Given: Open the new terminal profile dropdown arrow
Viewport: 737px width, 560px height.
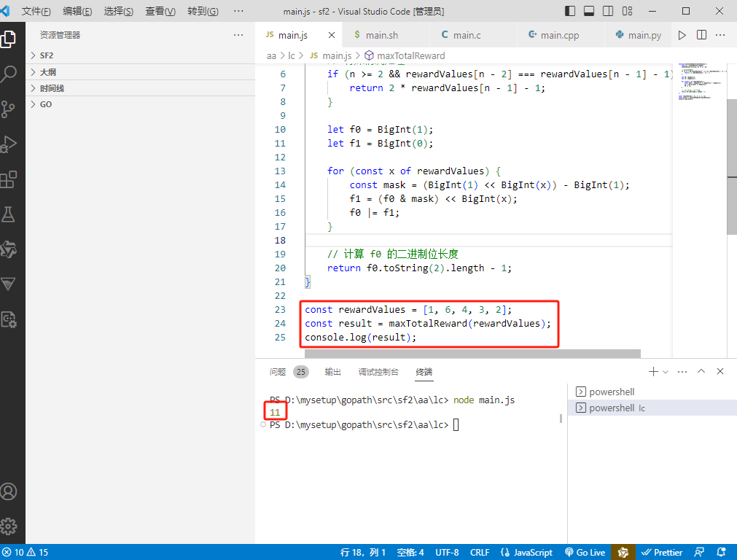Looking at the screenshot, I should click(x=666, y=371).
